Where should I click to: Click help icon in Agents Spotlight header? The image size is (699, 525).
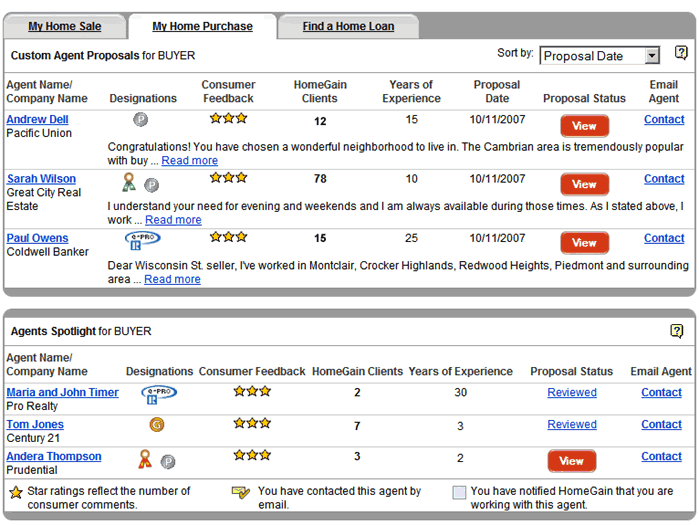tap(677, 331)
